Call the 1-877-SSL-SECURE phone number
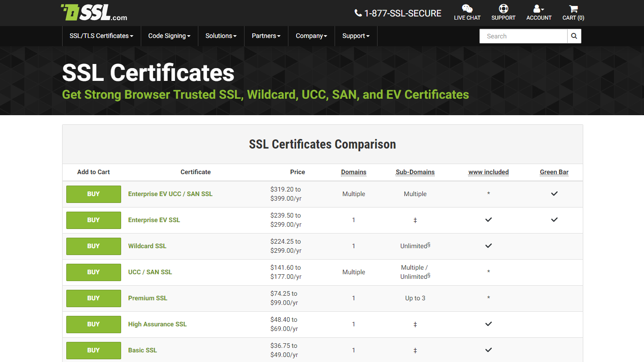This screenshot has height=362, width=644. [398, 13]
